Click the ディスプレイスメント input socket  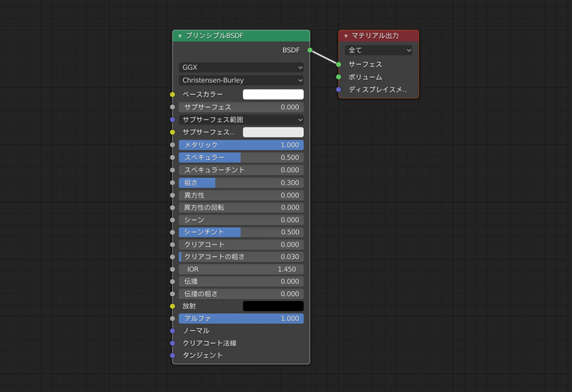click(339, 90)
